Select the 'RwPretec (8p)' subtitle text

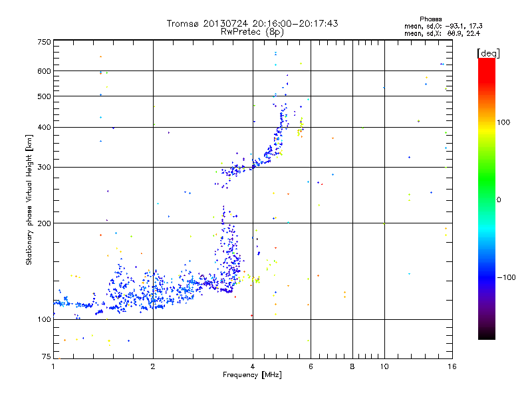point(252,32)
